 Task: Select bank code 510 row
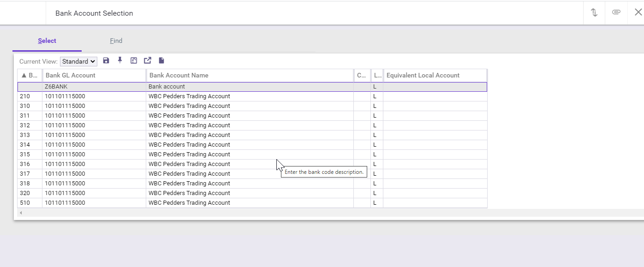(x=252, y=203)
